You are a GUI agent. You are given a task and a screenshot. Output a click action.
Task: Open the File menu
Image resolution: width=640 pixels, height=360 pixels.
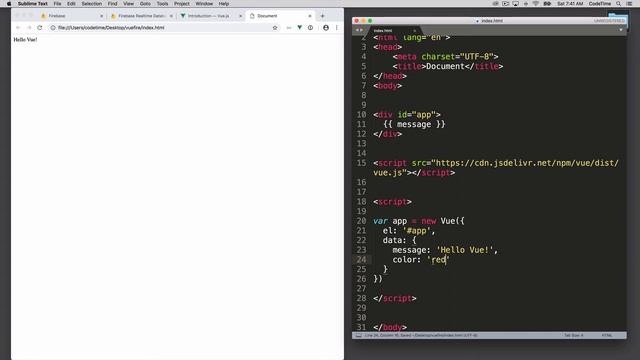point(58,4)
